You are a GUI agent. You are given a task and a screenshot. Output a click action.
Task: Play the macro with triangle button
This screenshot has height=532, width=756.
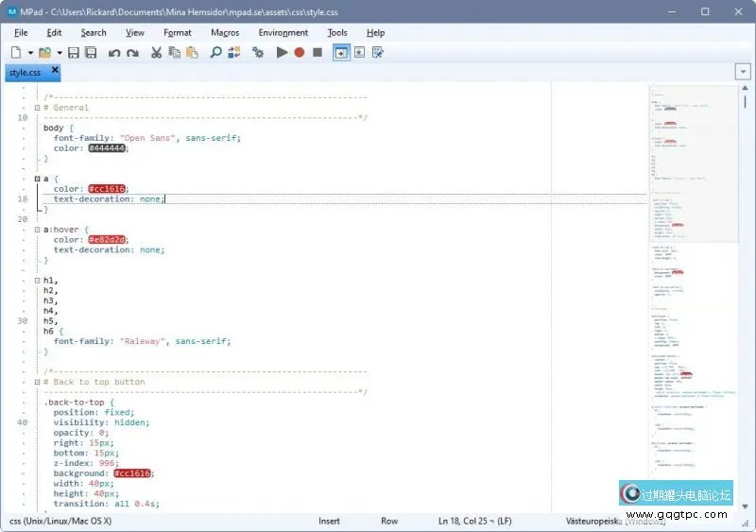coord(282,53)
